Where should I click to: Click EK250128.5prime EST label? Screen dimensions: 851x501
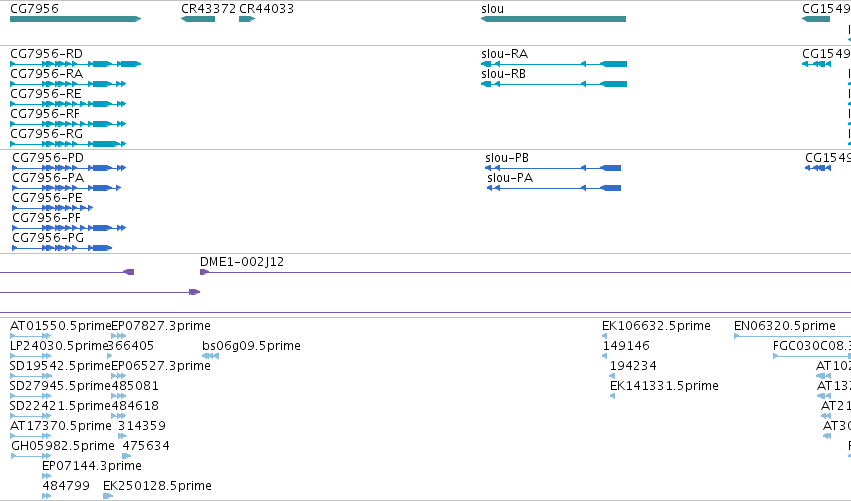click(157, 486)
